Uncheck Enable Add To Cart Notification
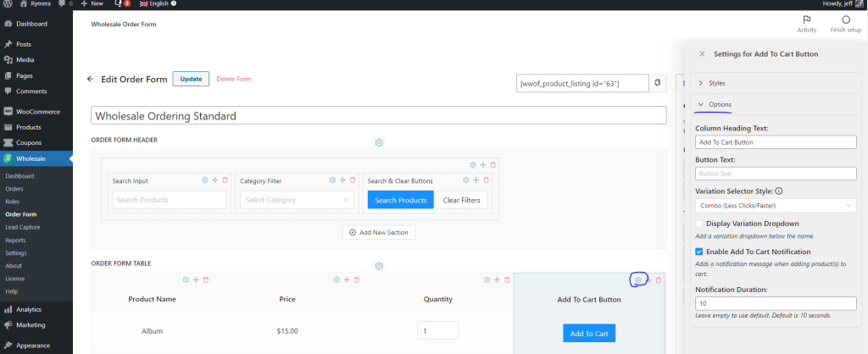 tap(699, 252)
